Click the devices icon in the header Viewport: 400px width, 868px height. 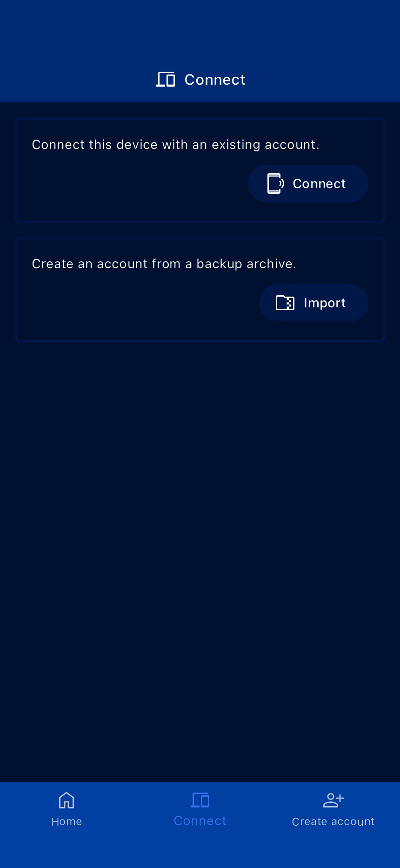166,80
